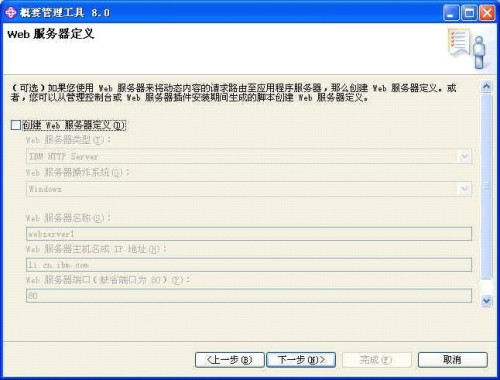Minimize the 概要管理工具 window
Screen dimensions: 500x380
pyautogui.click(x=451, y=13)
